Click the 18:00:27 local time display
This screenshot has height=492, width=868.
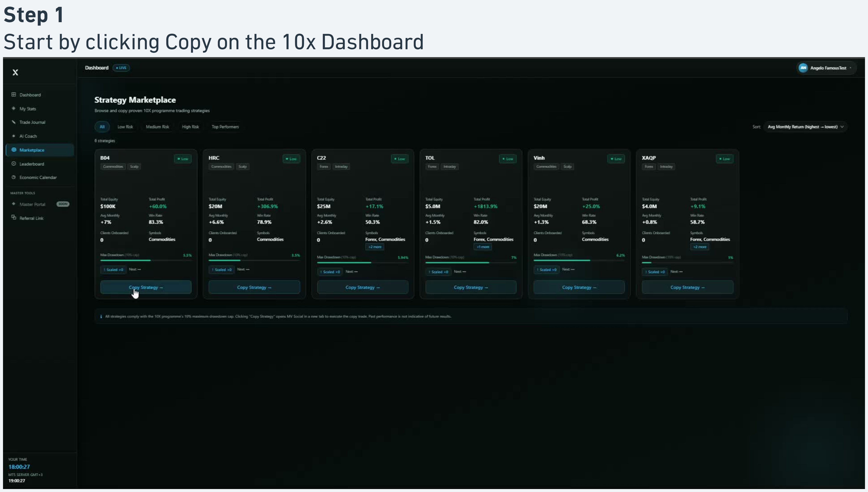click(x=19, y=467)
